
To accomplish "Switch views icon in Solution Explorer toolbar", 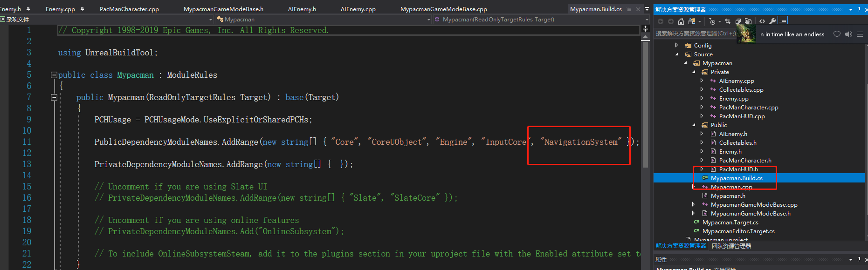I will coord(692,21).
